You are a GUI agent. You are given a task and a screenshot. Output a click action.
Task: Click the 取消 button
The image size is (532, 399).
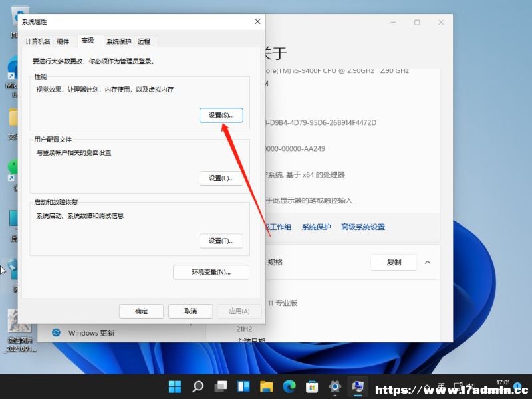point(191,311)
